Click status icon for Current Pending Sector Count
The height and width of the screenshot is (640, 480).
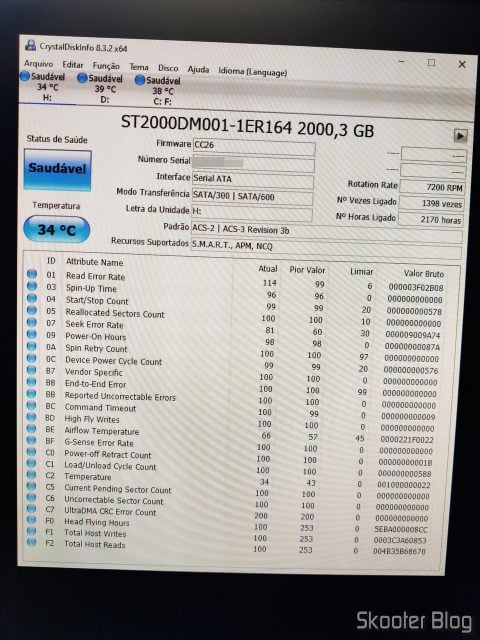click(31, 486)
